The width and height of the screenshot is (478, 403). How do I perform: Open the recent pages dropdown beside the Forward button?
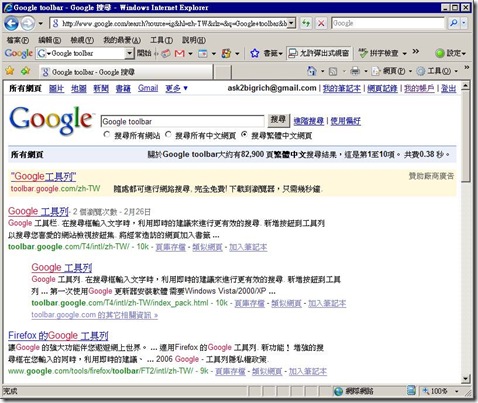[x=41, y=24]
